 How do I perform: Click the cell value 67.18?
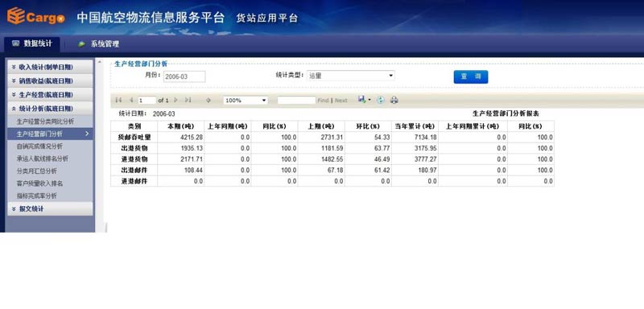[336, 171]
